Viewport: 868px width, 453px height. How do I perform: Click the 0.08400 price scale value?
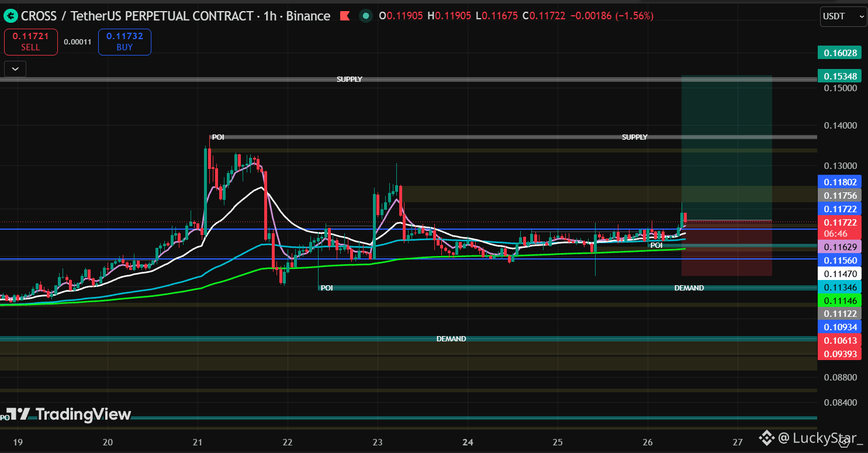[840, 402]
